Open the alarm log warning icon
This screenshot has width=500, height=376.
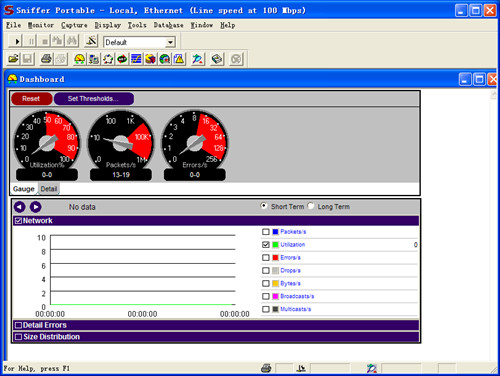click(179, 59)
